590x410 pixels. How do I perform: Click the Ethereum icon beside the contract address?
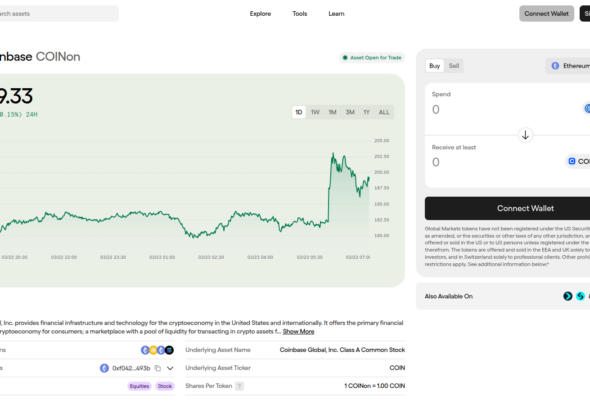pos(104,368)
